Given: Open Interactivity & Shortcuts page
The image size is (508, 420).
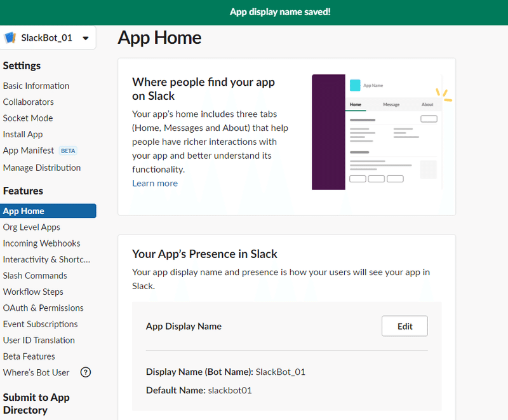Looking at the screenshot, I should [46, 260].
